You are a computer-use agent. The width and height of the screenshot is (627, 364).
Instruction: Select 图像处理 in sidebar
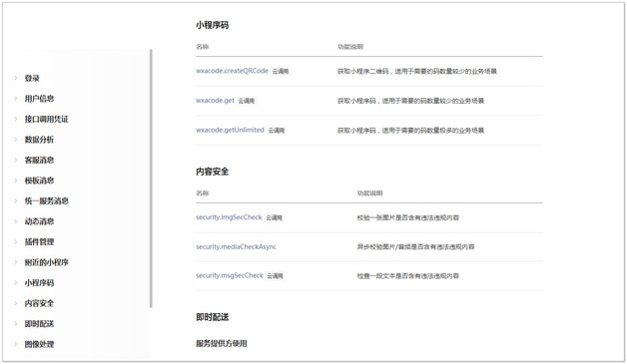tap(39, 344)
